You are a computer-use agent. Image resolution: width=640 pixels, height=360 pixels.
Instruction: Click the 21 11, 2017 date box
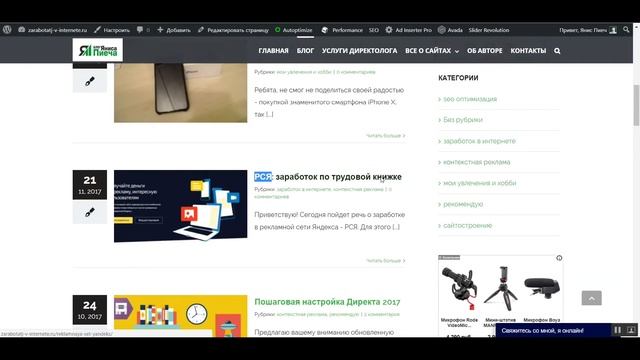(90, 184)
